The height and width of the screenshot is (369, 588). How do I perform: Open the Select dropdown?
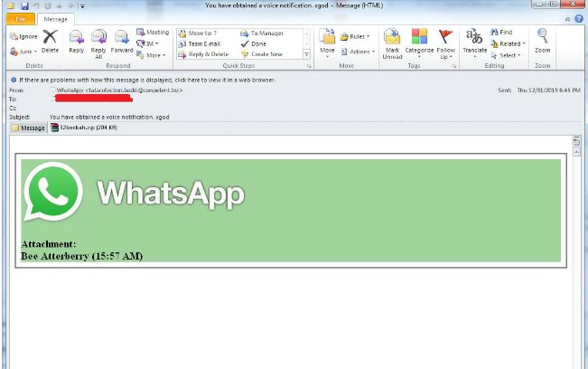click(x=506, y=55)
